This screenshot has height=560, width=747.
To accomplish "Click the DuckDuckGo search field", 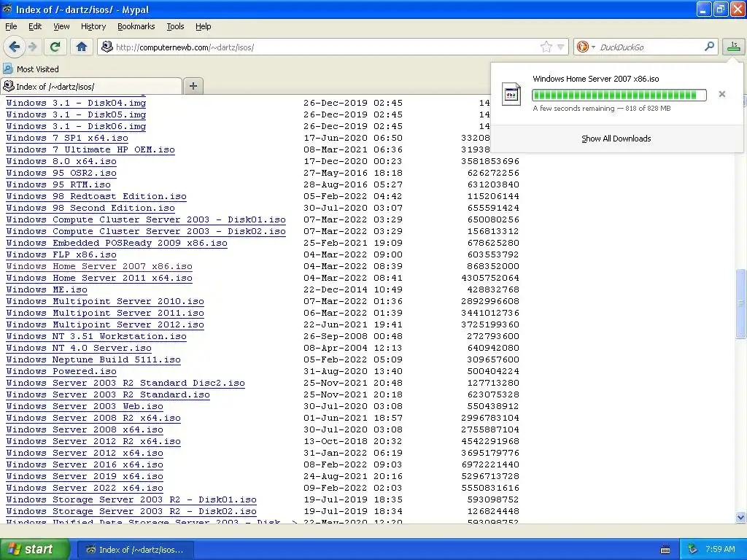I will pos(649,47).
